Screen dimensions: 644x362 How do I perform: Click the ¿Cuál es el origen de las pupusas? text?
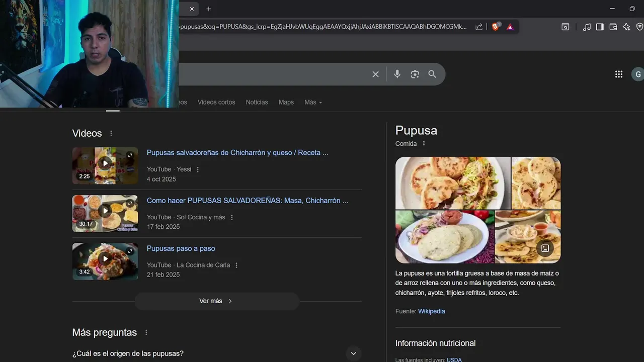pyautogui.click(x=128, y=353)
